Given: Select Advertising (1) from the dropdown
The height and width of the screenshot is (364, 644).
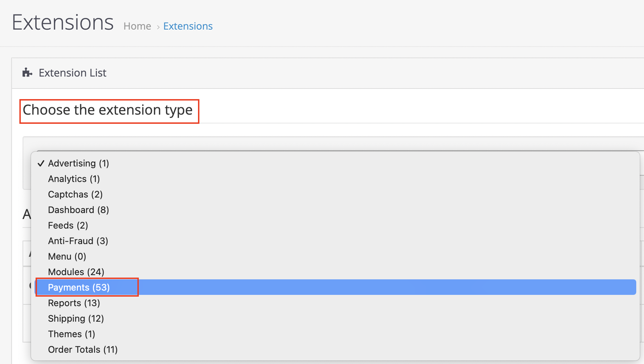Looking at the screenshot, I should [x=79, y=163].
